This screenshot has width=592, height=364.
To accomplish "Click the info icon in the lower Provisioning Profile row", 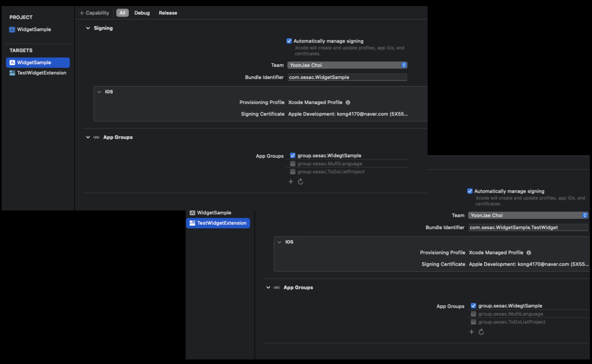I will click(x=529, y=253).
